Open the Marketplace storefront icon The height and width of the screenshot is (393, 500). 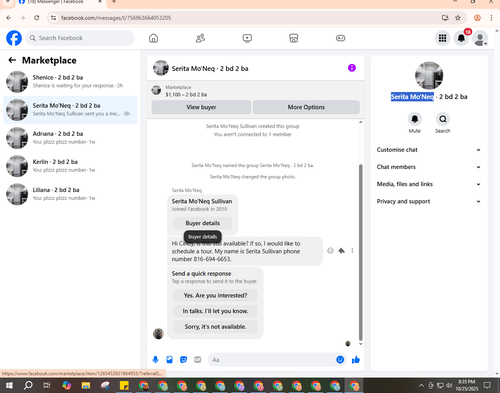coord(294,38)
